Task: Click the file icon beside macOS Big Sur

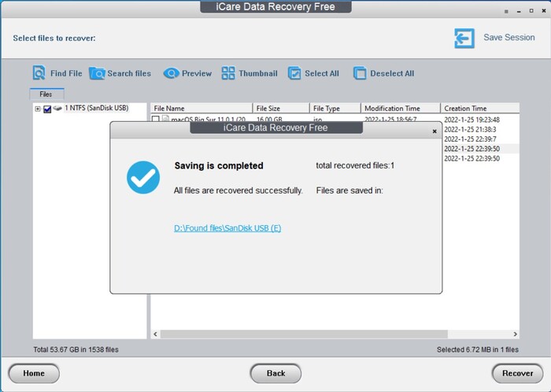Action: pyautogui.click(x=165, y=119)
